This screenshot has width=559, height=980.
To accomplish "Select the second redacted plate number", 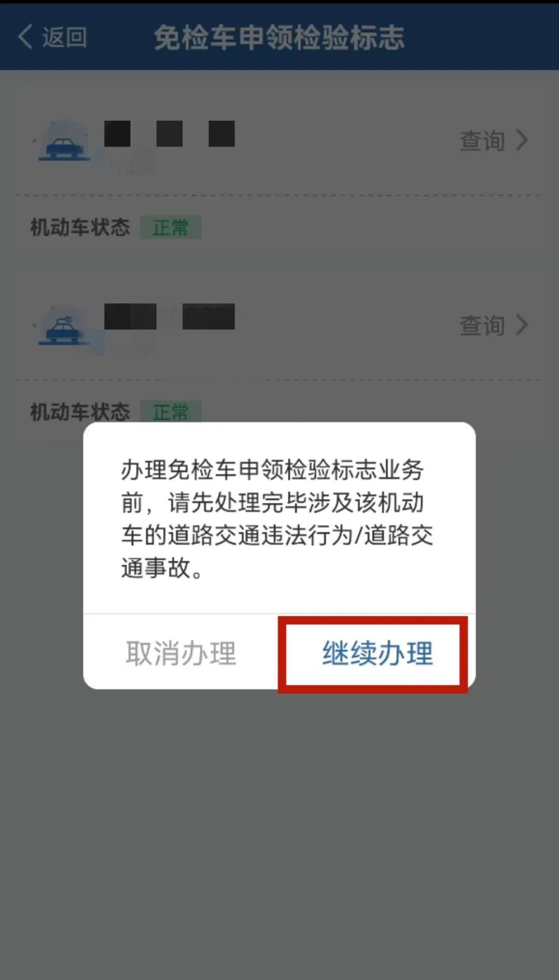I will point(169,316).
